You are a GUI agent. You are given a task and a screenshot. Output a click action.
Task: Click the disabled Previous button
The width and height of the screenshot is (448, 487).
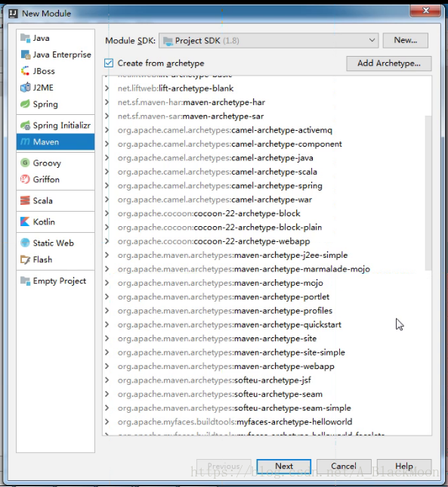click(224, 466)
